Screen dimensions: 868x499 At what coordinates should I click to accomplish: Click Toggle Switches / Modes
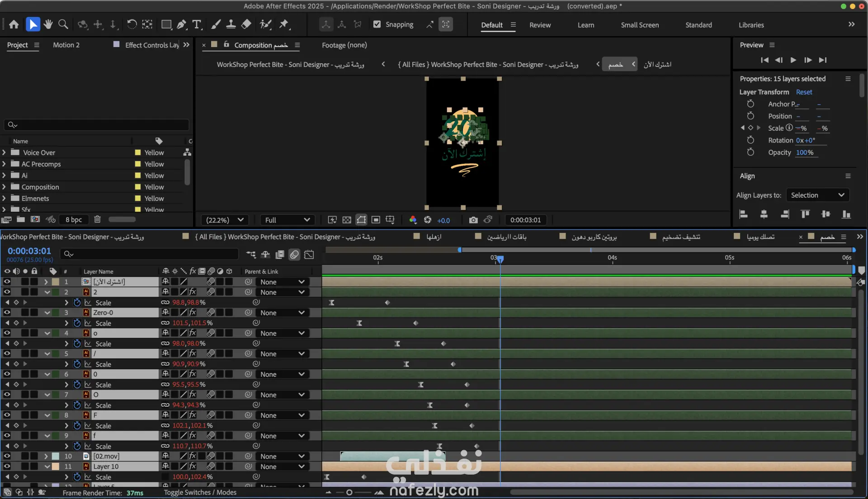point(200,492)
